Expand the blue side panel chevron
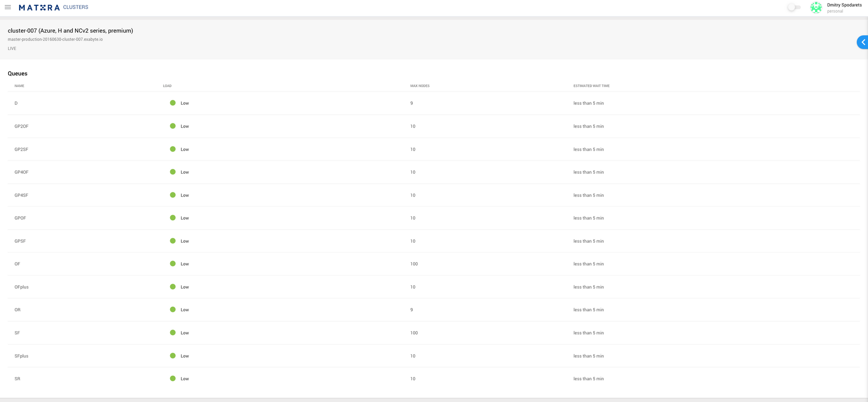Screen dimensions: 868x402 pos(863,42)
